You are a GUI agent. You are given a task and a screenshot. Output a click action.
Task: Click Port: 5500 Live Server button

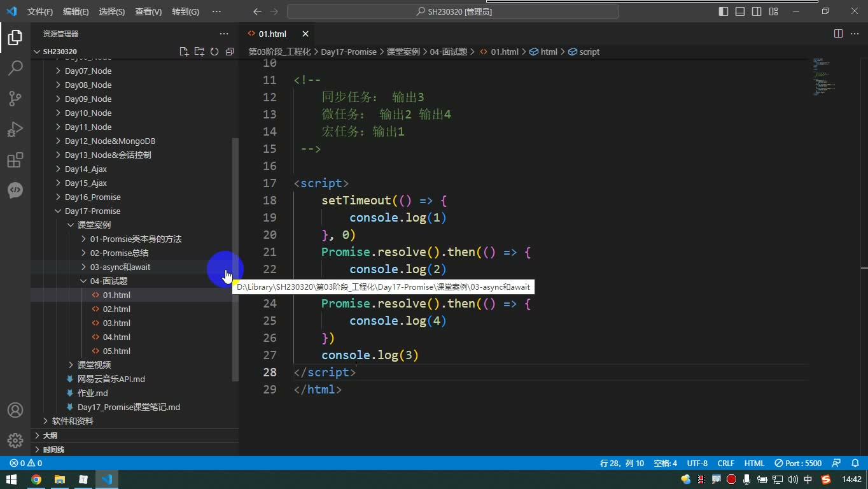pyautogui.click(x=798, y=463)
